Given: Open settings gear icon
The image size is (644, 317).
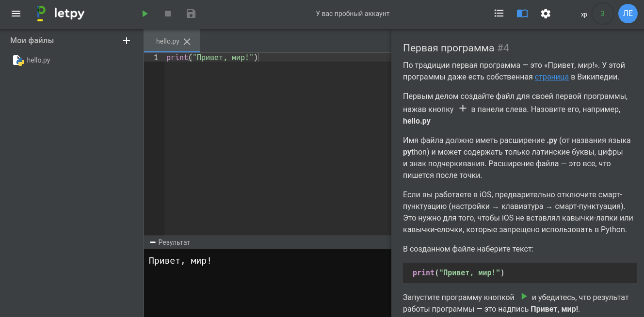Looking at the screenshot, I should [x=546, y=14].
